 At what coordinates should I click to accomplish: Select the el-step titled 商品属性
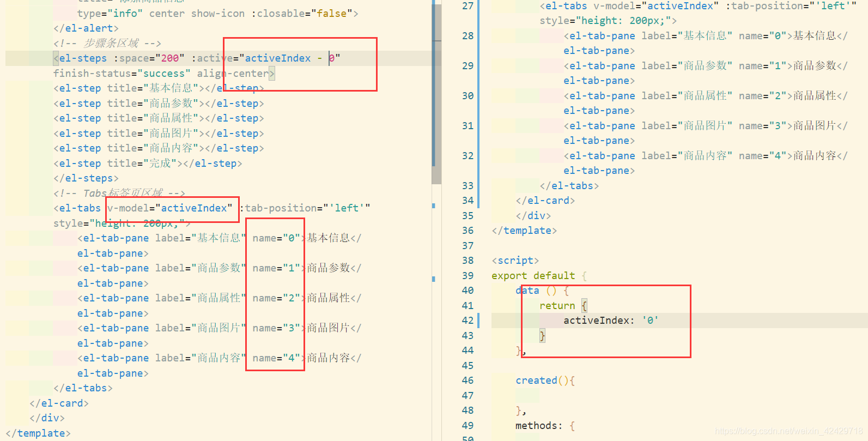coord(159,118)
